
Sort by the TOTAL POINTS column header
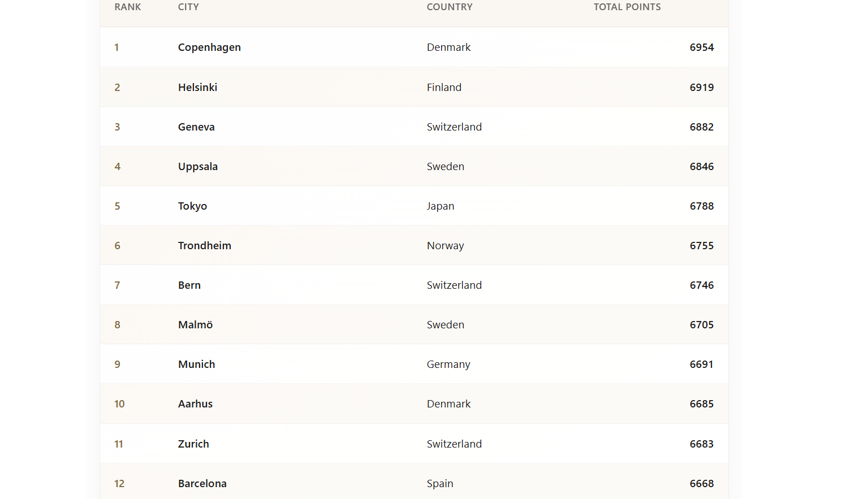point(627,7)
